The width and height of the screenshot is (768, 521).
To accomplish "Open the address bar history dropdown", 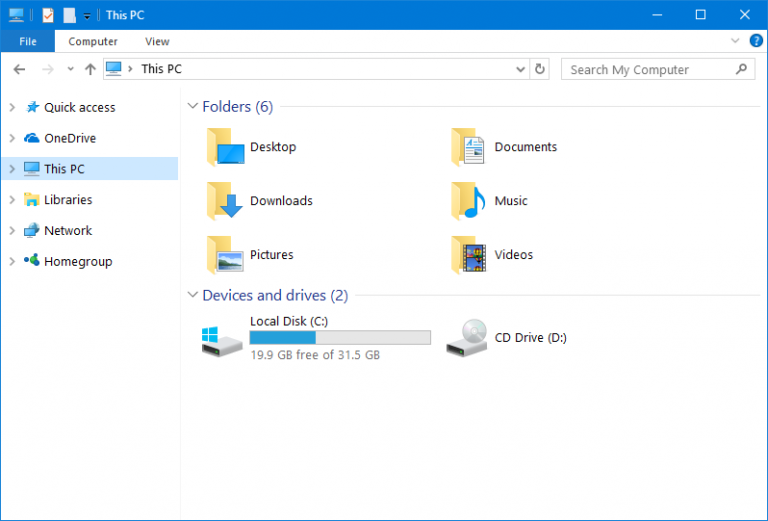I will click(521, 69).
